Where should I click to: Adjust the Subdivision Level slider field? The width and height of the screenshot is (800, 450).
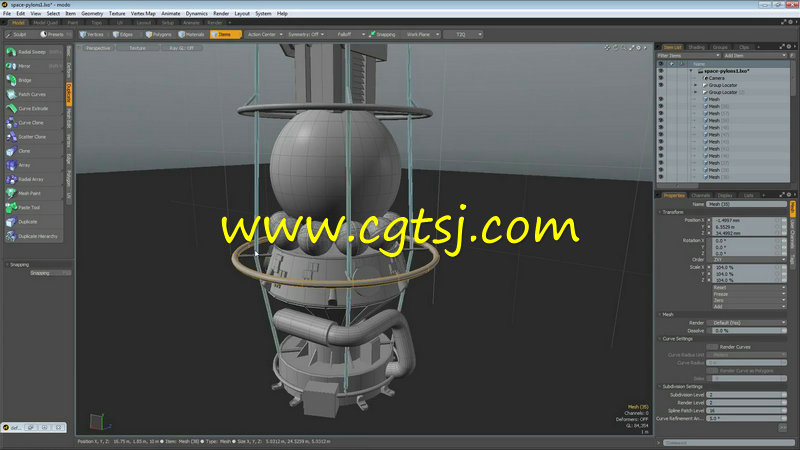tap(747, 395)
